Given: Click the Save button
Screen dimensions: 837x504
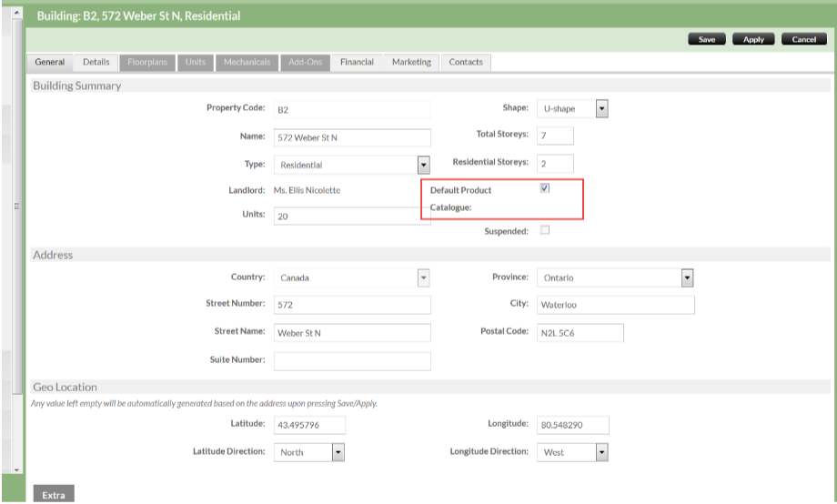Looking at the screenshot, I should point(707,39).
